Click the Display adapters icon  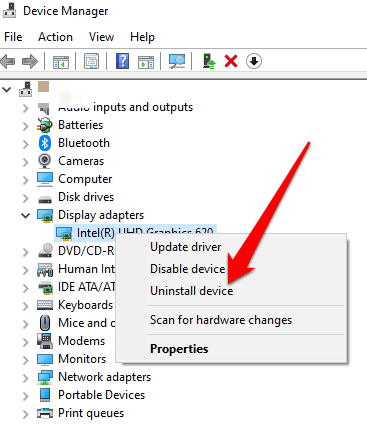click(x=45, y=216)
